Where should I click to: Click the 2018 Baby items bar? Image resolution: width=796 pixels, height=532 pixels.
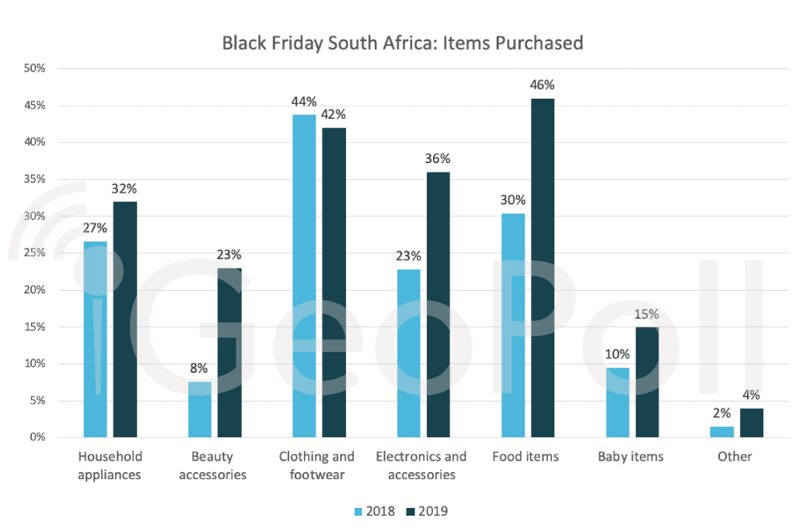coord(617,402)
